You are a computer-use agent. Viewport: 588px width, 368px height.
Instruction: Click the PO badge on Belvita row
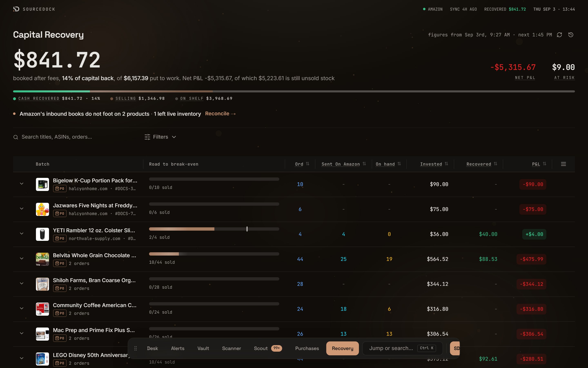tap(60, 263)
